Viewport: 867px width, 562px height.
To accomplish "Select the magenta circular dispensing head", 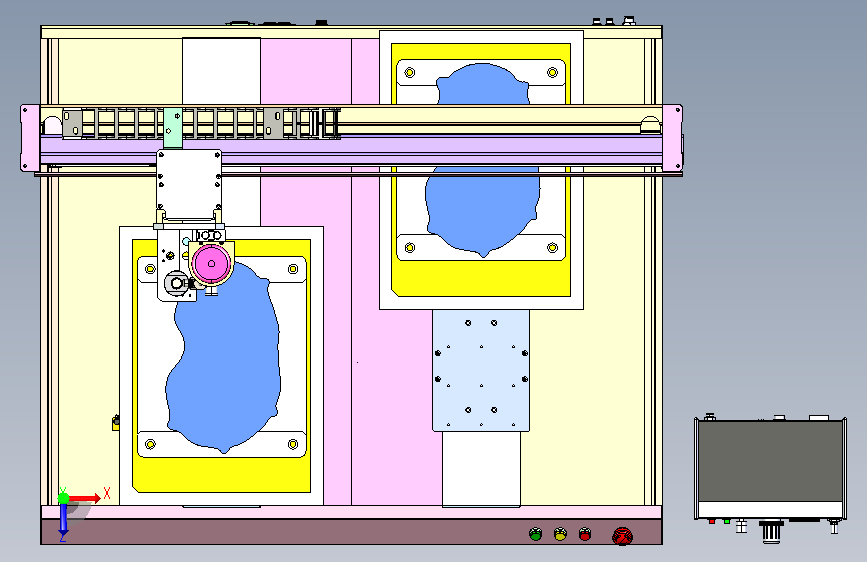I will click(x=211, y=264).
